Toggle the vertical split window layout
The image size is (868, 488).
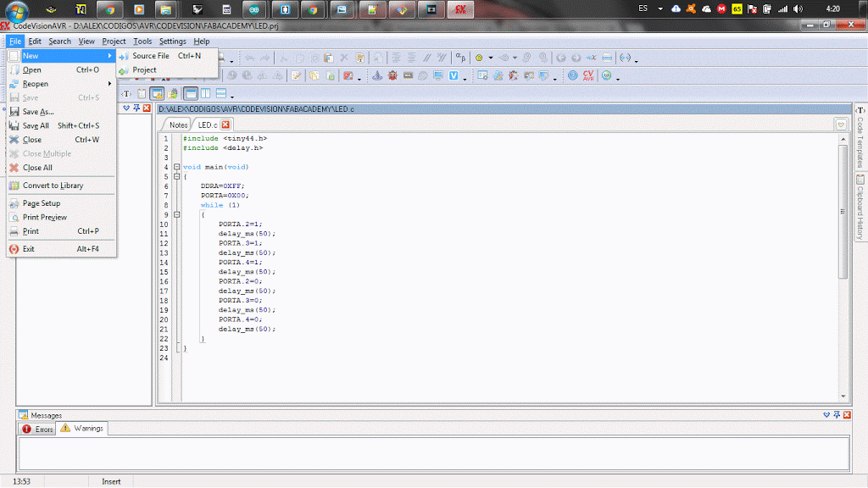coord(206,93)
